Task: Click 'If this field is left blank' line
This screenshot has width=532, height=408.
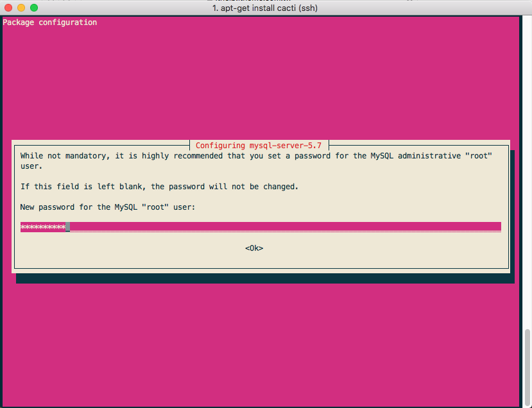Action: [x=159, y=187]
